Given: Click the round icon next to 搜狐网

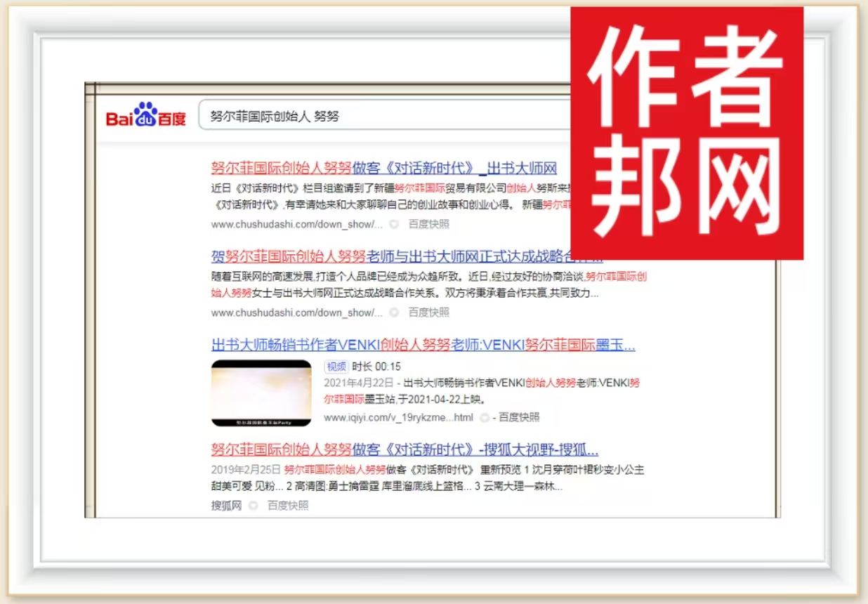Looking at the screenshot, I should click(253, 505).
